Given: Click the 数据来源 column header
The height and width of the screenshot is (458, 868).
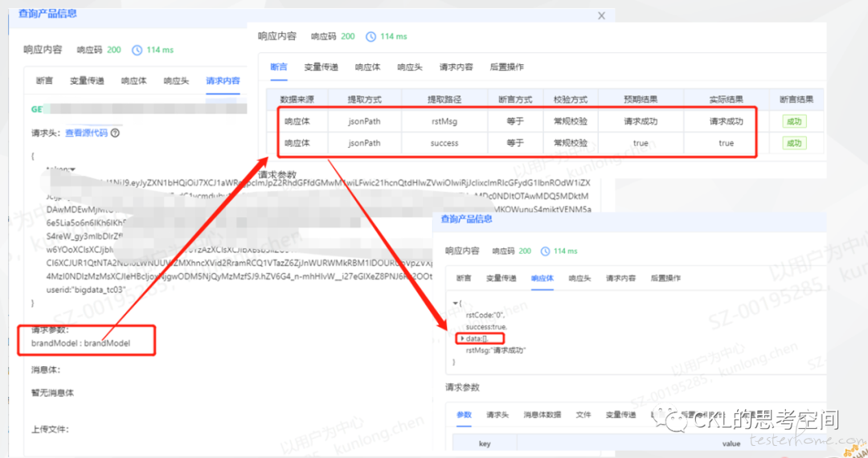Looking at the screenshot, I should point(297,100).
